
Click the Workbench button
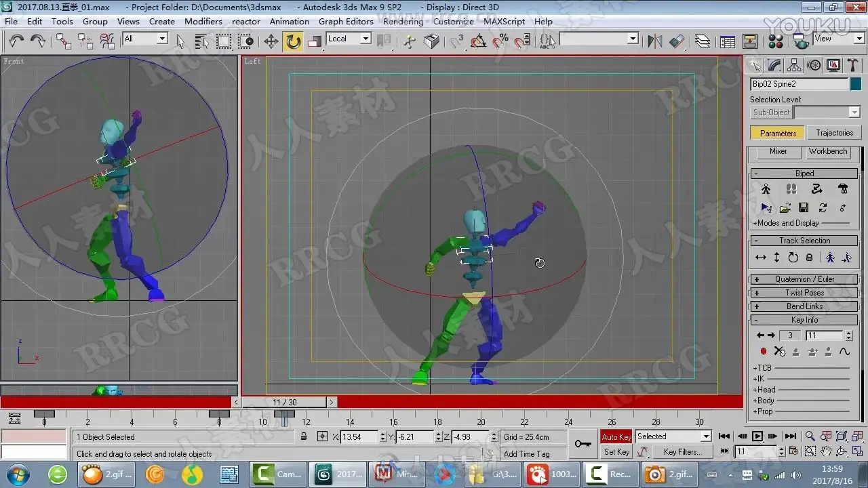[x=827, y=152]
